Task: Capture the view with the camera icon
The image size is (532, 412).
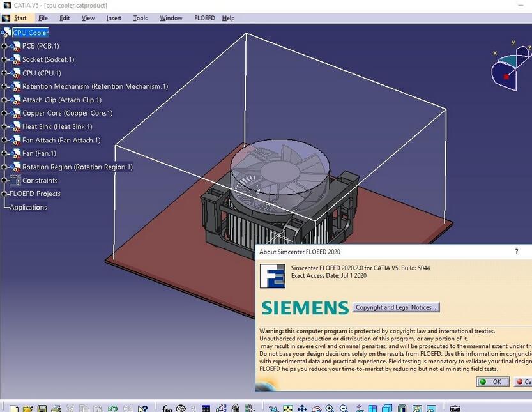Action: (x=455, y=408)
